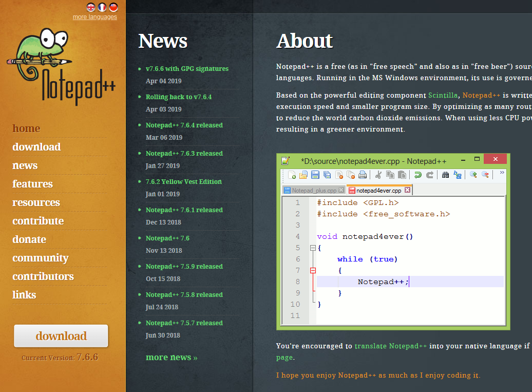The image size is (532, 392).
Task: Switch to the Notepad_plus.cpp tab
Action: (314, 191)
